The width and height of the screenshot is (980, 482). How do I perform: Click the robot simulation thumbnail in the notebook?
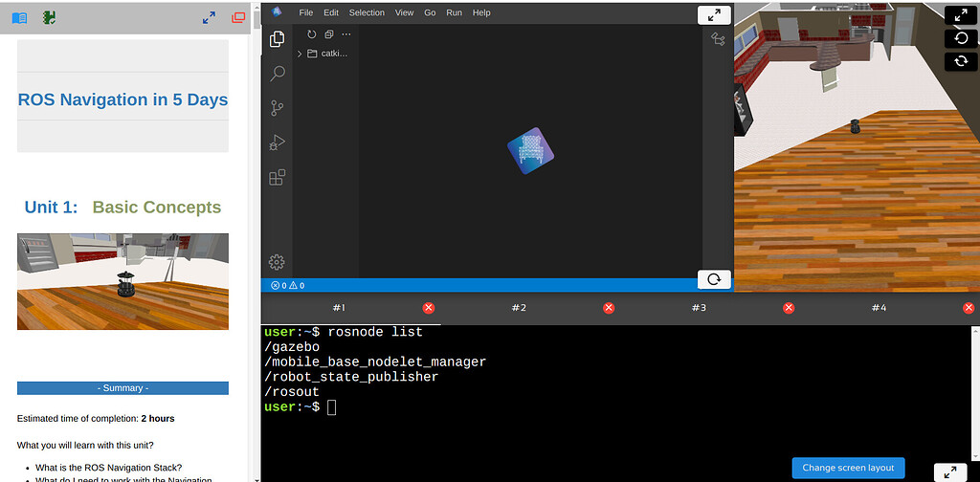pos(122,281)
